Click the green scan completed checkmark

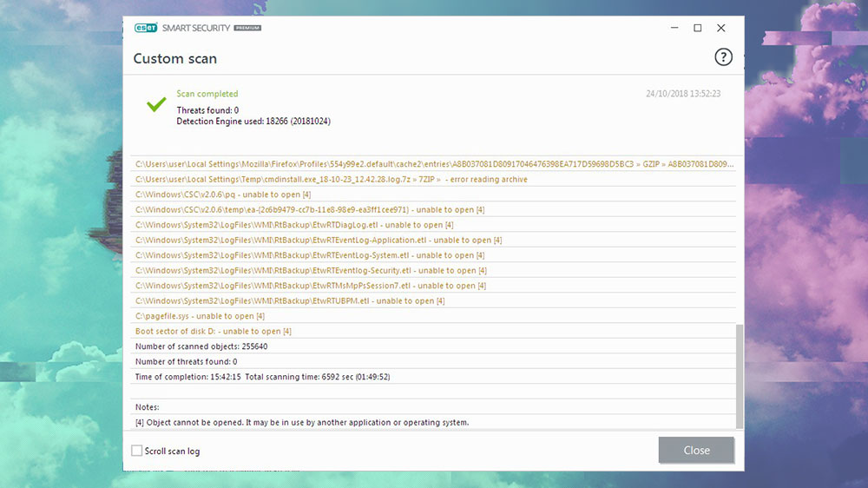(x=156, y=104)
